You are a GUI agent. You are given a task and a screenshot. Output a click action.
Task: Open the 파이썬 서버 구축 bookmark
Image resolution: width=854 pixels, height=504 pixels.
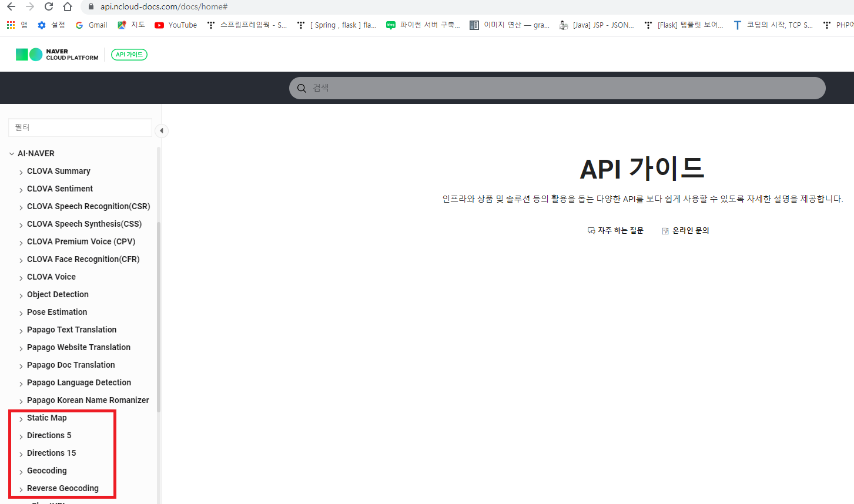pos(423,25)
